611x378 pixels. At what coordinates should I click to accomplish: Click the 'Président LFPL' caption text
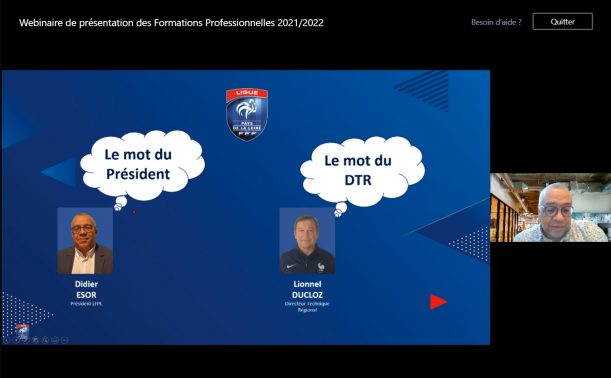point(86,304)
